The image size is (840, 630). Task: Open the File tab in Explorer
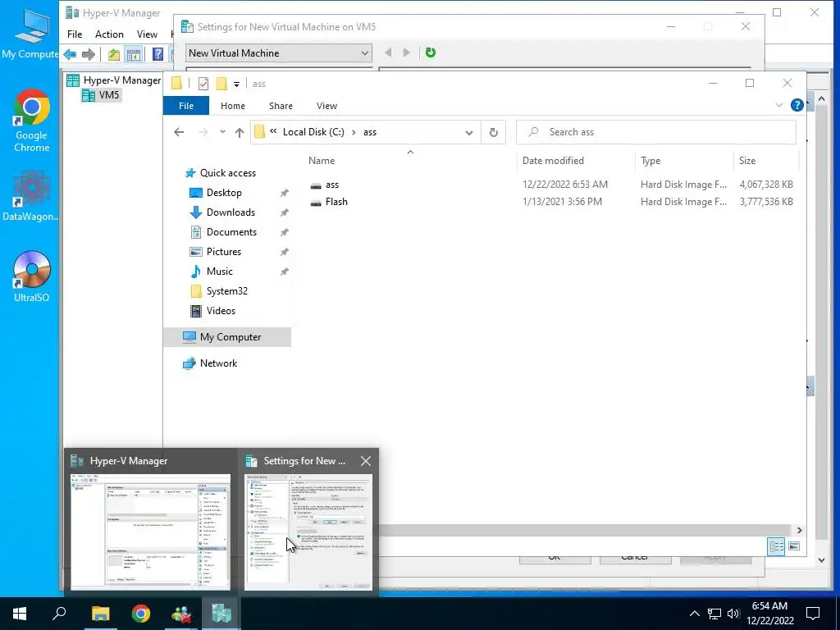[186, 106]
